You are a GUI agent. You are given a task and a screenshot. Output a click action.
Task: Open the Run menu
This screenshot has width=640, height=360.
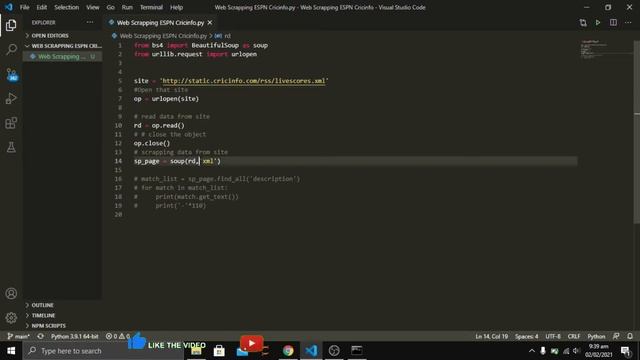(x=127, y=7)
